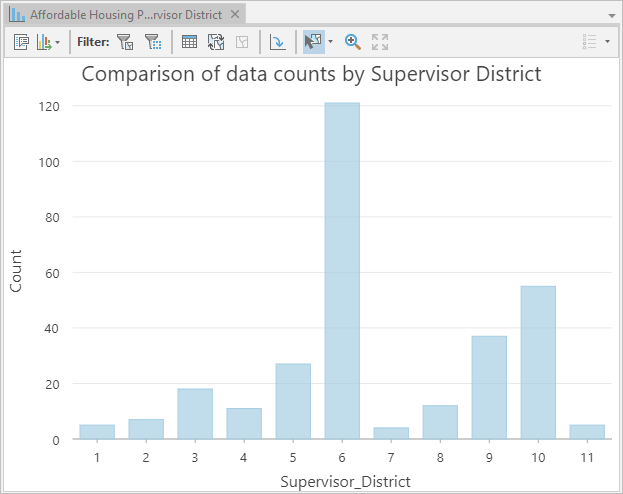Select the bar for district 2
Image resolution: width=623 pixels, height=494 pixels.
146,429
